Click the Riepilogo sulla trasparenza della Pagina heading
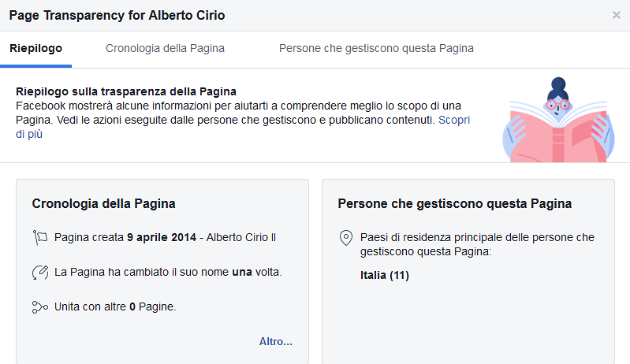Viewport: 630px width, 364px height. pyautogui.click(x=125, y=91)
